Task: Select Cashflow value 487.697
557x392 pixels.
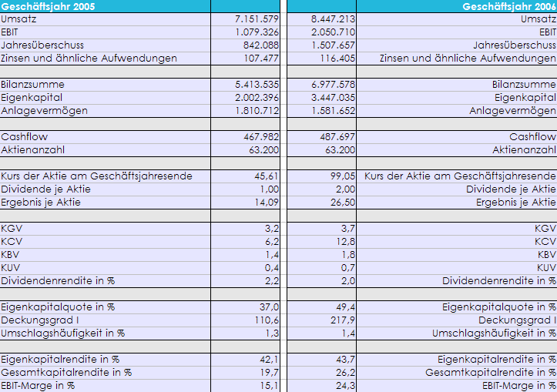Action: tap(337, 137)
